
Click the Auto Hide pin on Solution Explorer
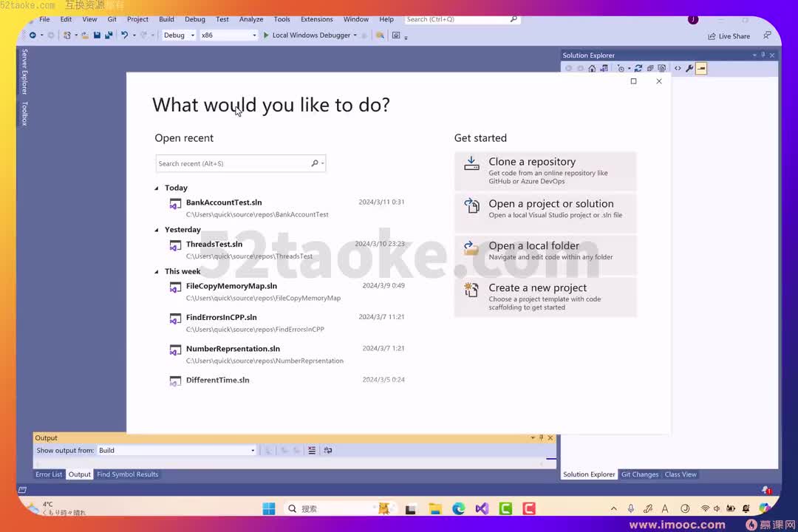763,55
